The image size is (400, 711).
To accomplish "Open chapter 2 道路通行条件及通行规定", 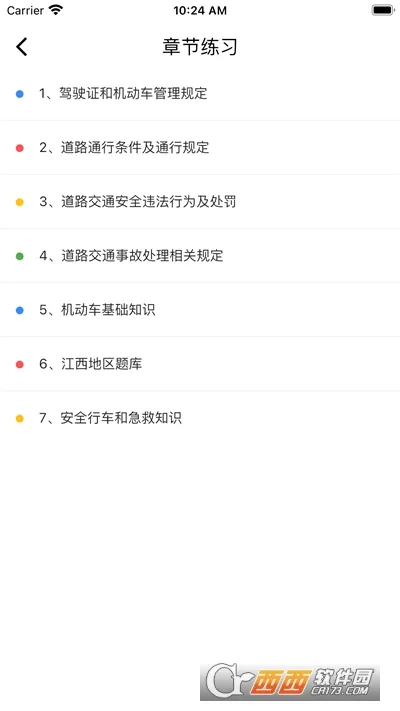I will pyautogui.click(x=200, y=148).
